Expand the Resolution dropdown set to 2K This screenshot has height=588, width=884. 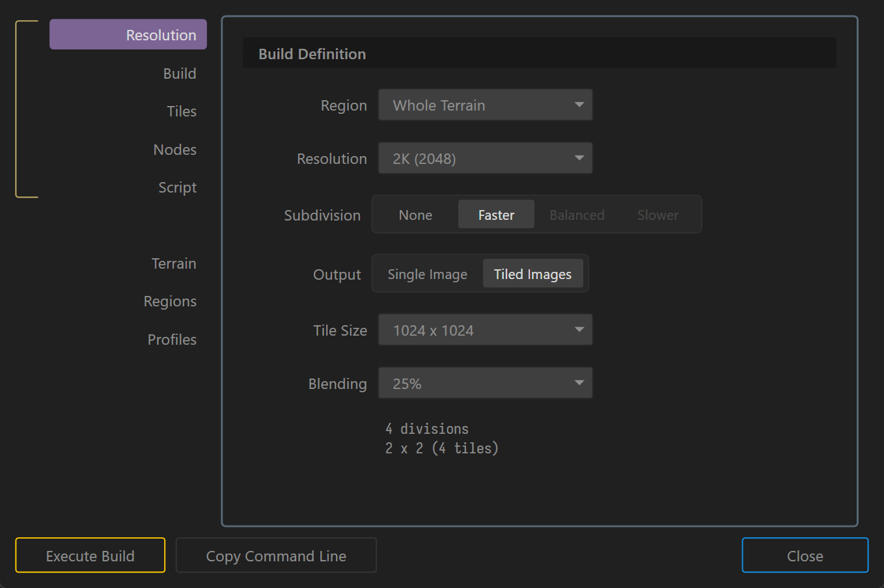point(485,159)
